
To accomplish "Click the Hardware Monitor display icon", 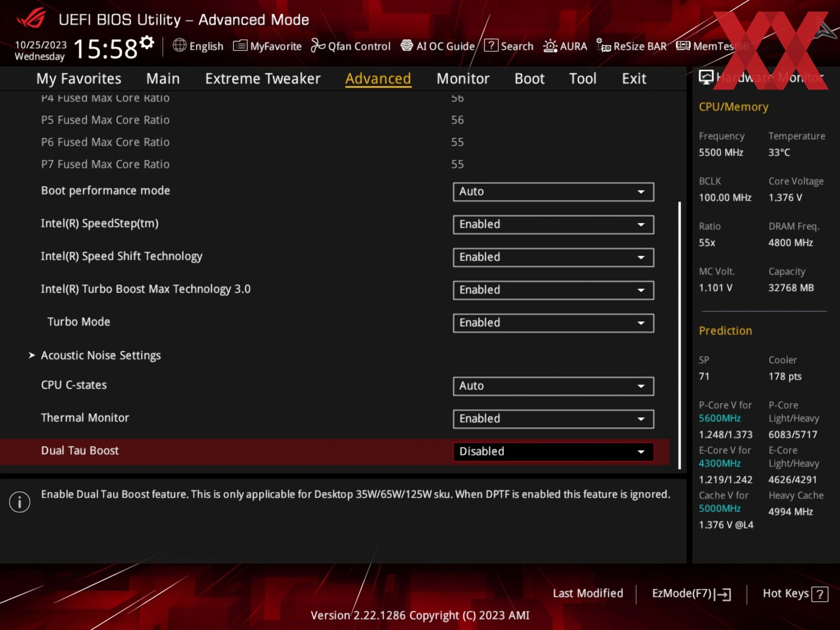I will coord(706,77).
